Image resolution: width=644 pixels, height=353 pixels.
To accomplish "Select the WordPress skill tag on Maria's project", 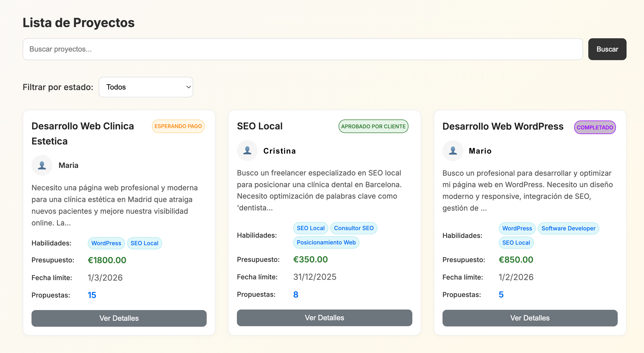I will pyautogui.click(x=106, y=243).
